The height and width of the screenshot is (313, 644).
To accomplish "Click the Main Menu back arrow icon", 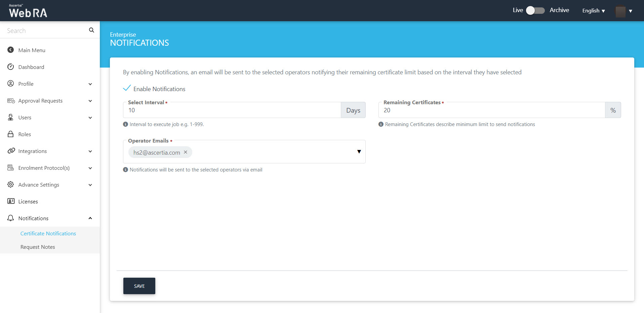I will coord(11,50).
